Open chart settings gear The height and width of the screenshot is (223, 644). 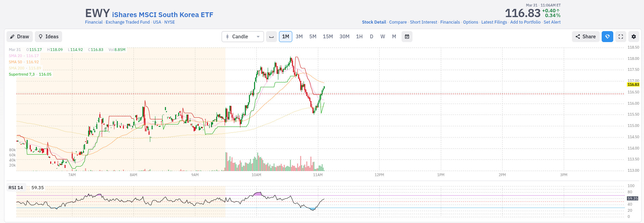[634, 37]
